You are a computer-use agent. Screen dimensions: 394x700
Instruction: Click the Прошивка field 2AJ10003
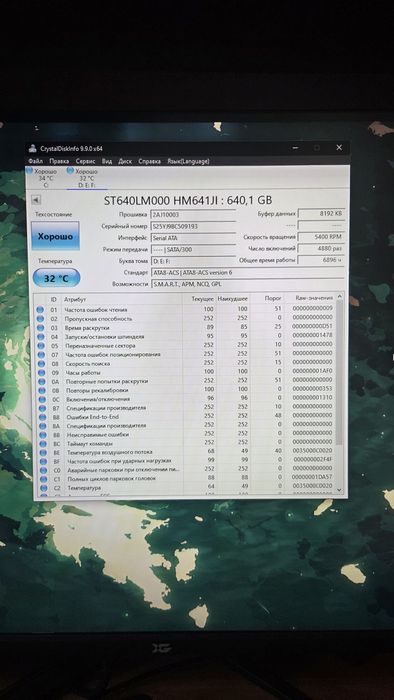click(x=193, y=215)
